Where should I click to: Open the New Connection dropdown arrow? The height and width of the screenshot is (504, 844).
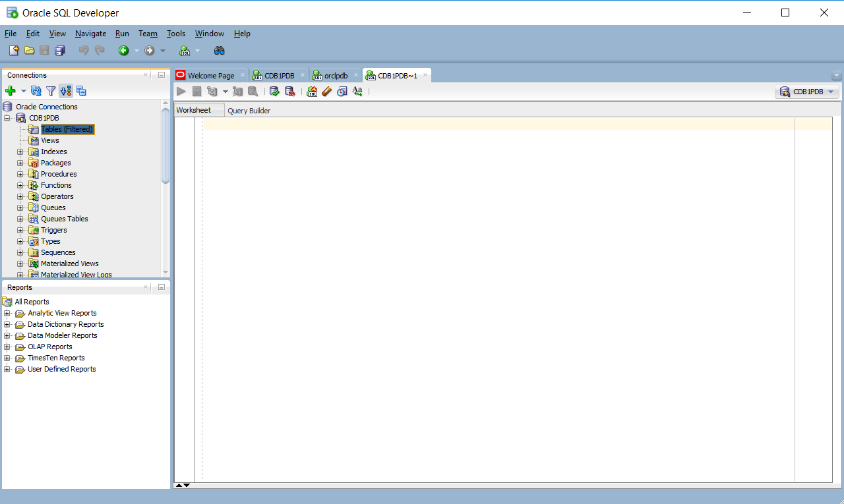pyautogui.click(x=23, y=92)
